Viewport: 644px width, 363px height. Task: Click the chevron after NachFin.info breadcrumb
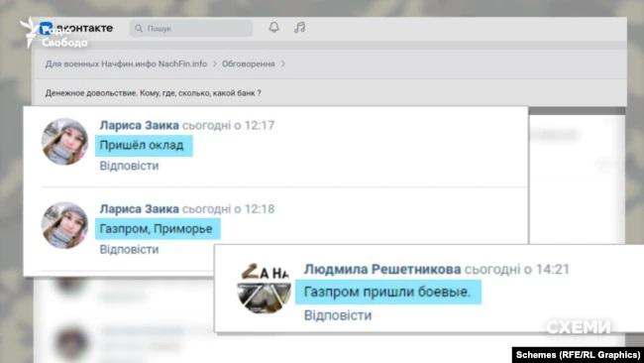click(x=215, y=64)
